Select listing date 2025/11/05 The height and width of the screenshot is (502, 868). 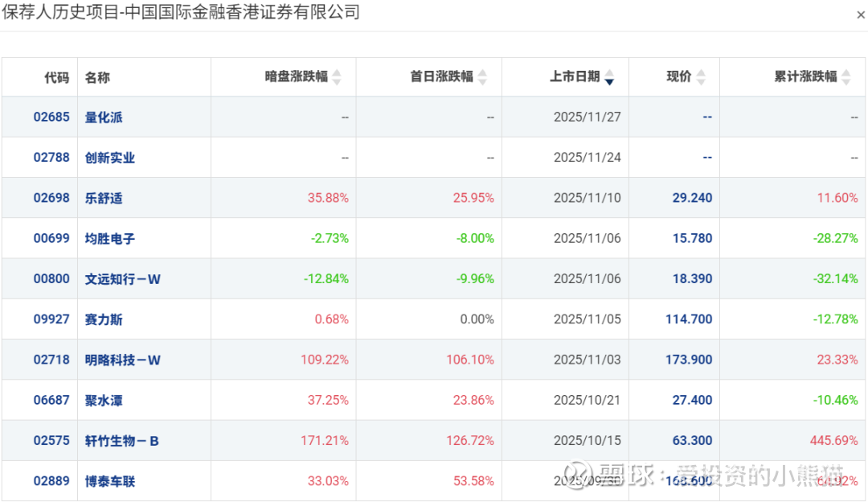click(588, 319)
